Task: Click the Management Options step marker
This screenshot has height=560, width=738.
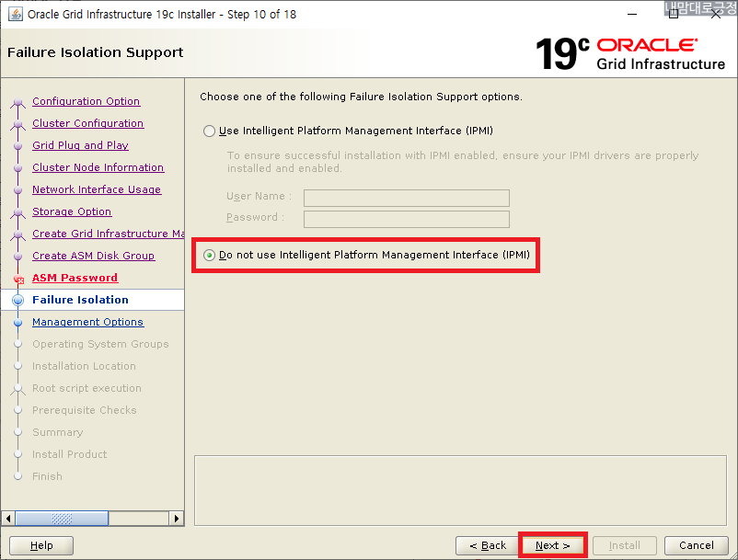Action: 17,323
